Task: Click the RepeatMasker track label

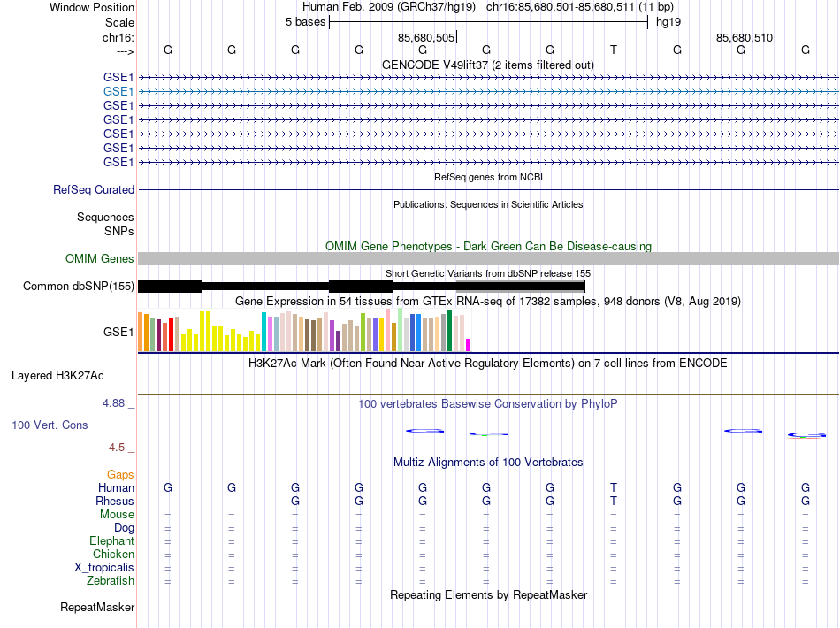Action: click(x=97, y=607)
